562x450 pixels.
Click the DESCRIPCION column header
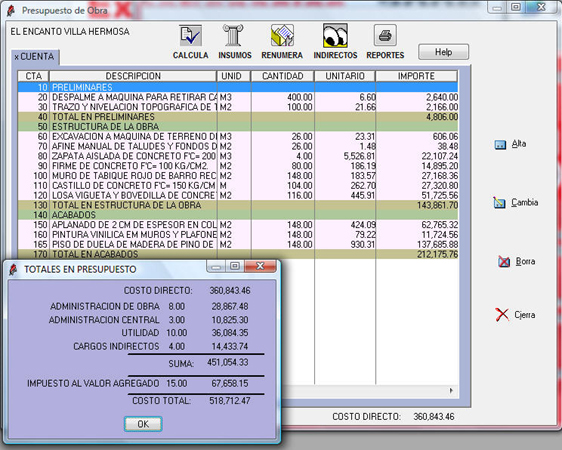(133, 76)
